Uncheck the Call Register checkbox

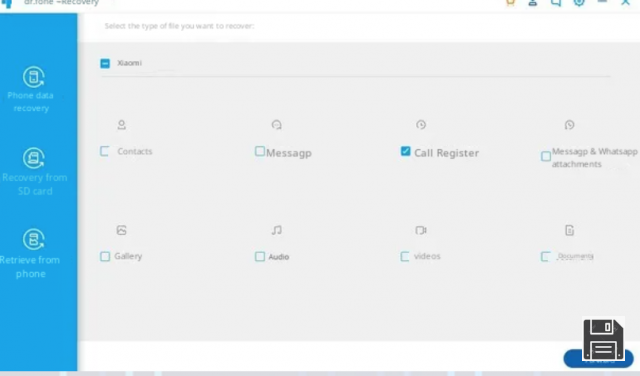point(405,151)
